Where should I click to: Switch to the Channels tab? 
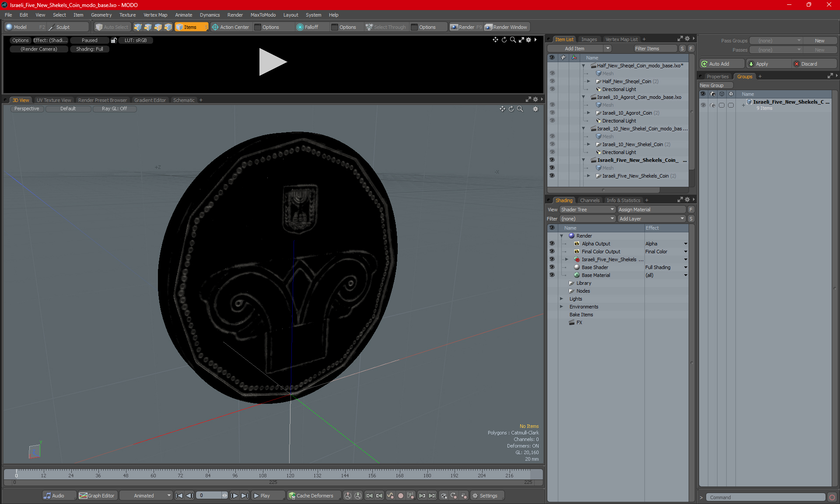click(x=589, y=200)
